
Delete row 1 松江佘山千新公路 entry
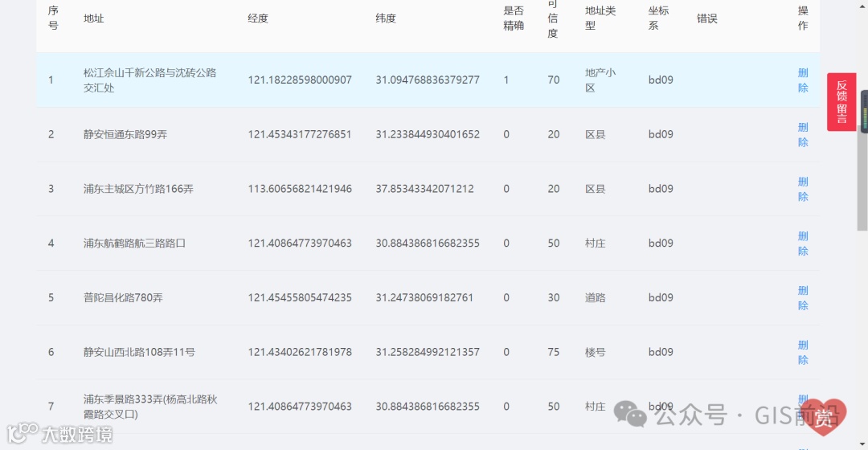pyautogui.click(x=803, y=80)
